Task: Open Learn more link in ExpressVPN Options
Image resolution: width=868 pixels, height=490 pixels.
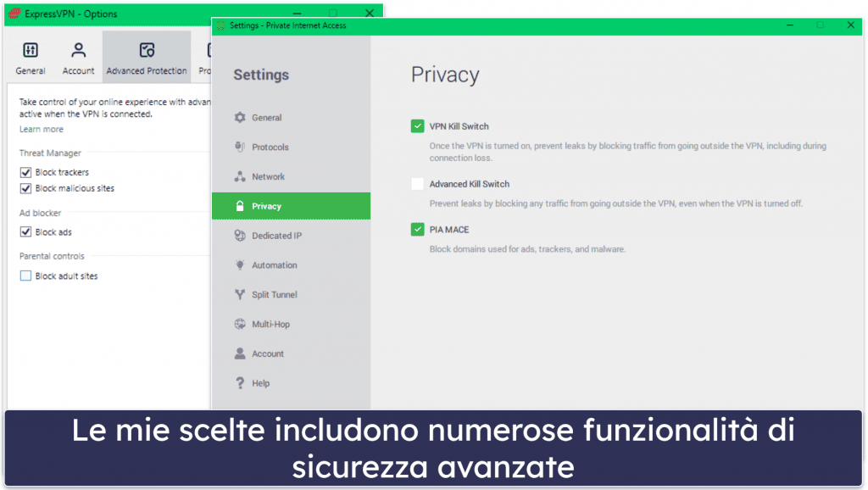Action: tap(42, 129)
